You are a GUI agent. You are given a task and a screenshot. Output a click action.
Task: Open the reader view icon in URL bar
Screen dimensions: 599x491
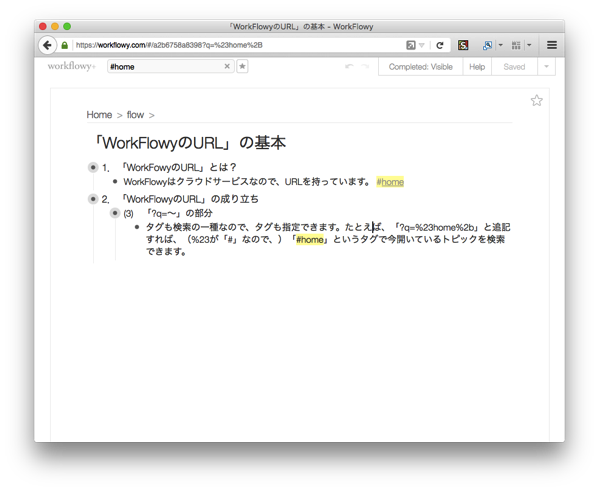[x=411, y=45]
